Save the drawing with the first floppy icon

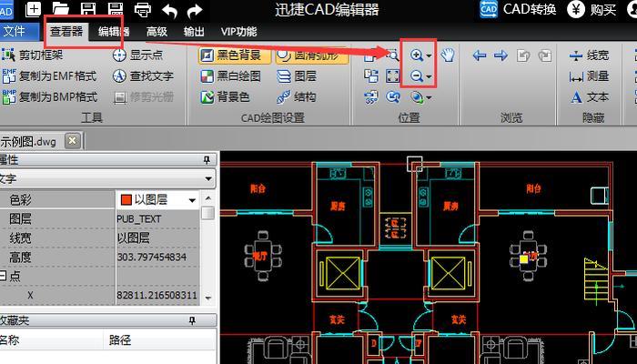pyautogui.click(x=87, y=9)
